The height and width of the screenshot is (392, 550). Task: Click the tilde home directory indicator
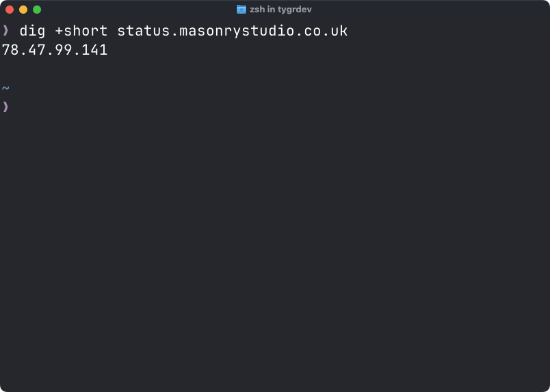tap(5, 88)
